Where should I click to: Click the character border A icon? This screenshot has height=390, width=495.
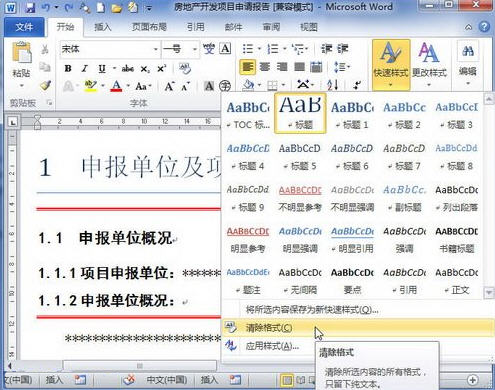click(x=225, y=49)
